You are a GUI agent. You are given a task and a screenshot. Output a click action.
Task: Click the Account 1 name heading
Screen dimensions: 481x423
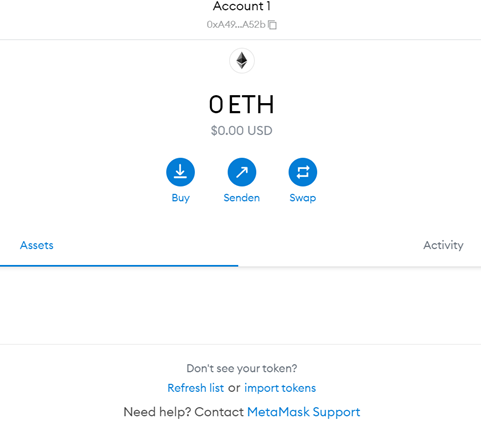[242, 6]
